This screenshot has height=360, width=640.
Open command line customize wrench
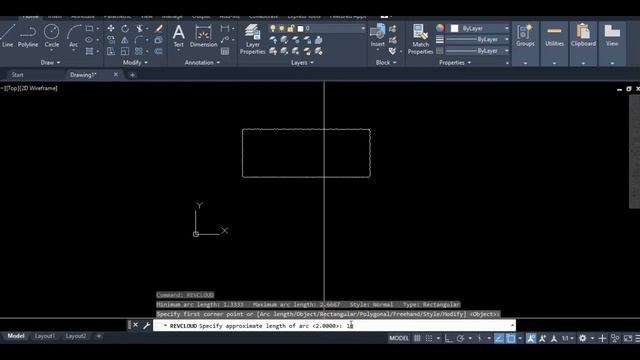tap(147, 325)
